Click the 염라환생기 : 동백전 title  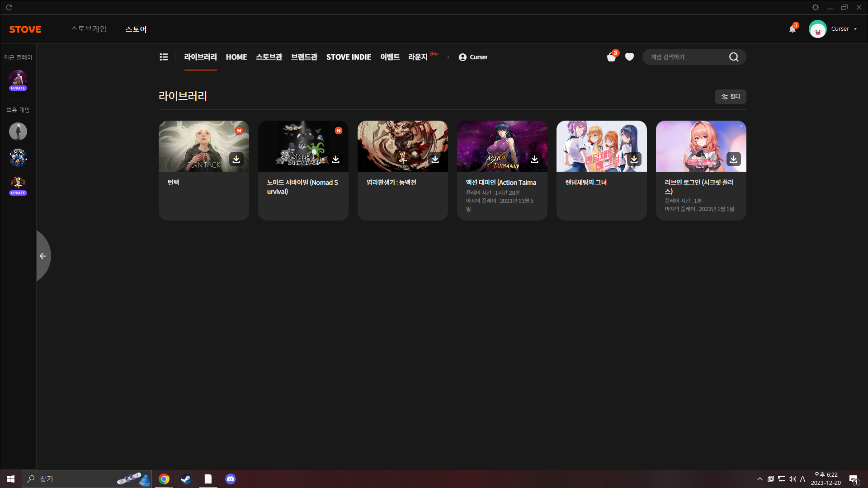pos(391,183)
